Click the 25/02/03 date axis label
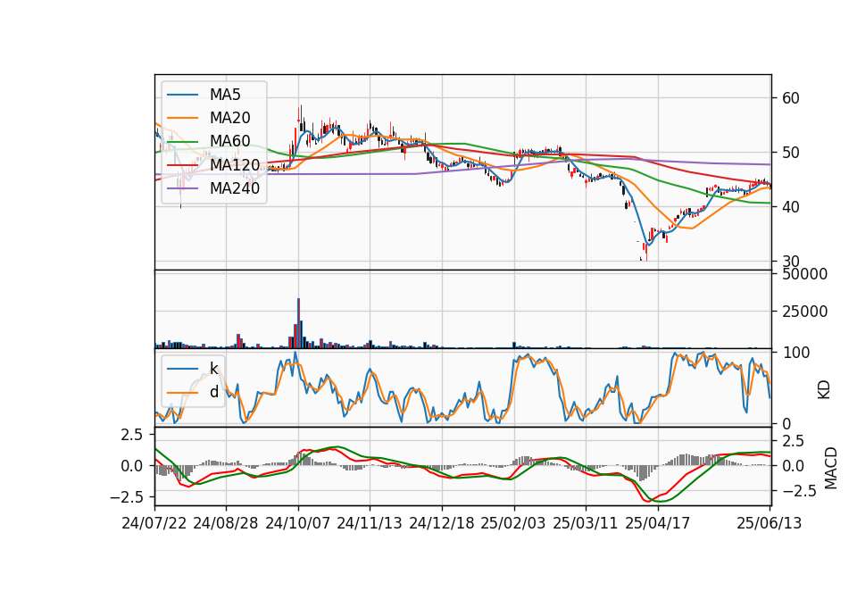 click(x=513, y=523)
